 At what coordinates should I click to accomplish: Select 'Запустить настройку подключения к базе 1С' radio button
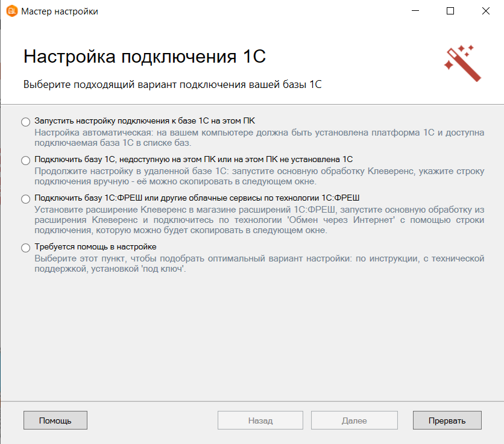(25, 122)
